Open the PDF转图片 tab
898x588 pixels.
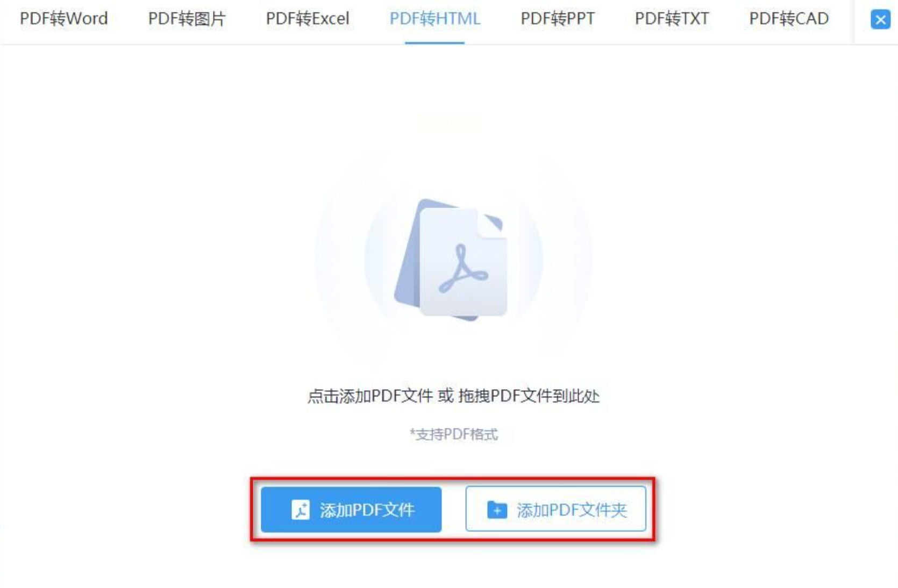pos(187,19)
